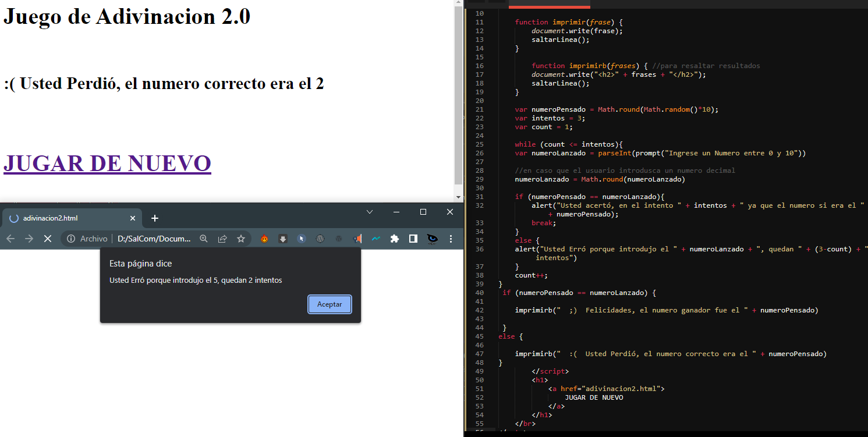Click line number 45 in the gutter

[479, 336]
